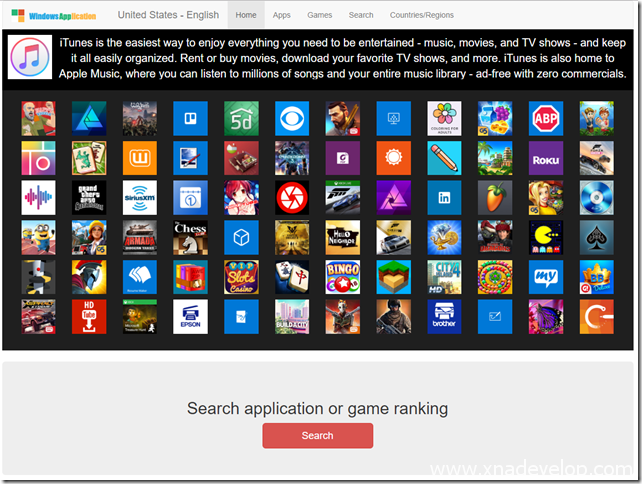642x484 pixels.
Task: Open the Wattpad orange W icon
Action: point(139,158)
